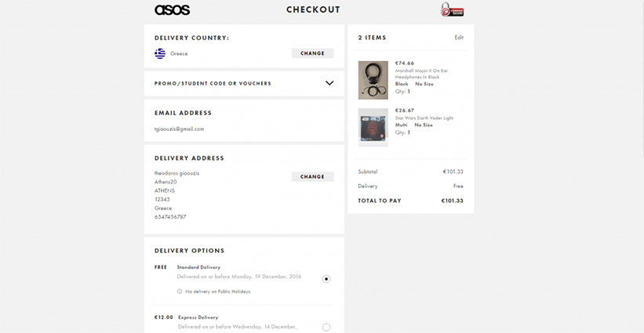Viewport: 644px width, 333px height.
Task: Click the ASOS logo
Action: click(x=172, y=10)
